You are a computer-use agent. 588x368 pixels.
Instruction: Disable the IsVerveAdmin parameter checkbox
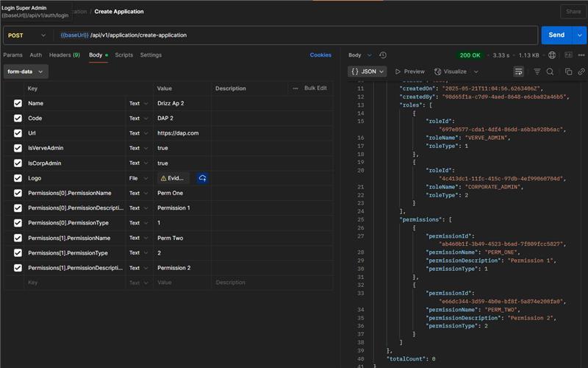[18, 148]
